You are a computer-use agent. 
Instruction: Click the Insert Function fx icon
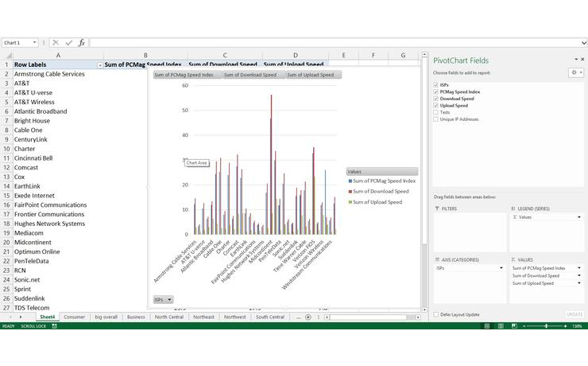click(81, 43)
